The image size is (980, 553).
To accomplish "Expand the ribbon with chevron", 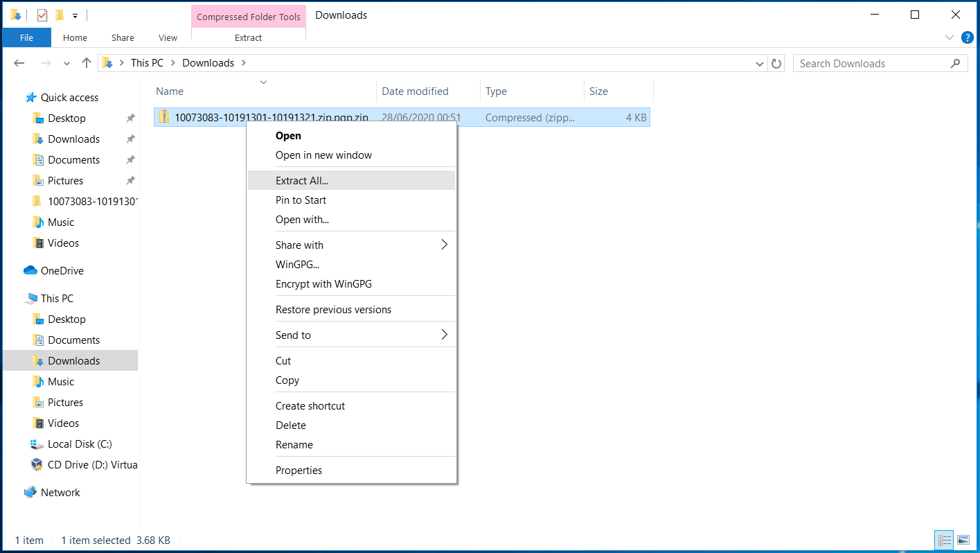I will click(949, 37).
